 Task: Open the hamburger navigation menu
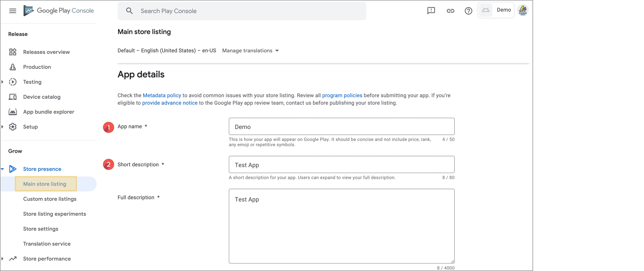(13, 11)
